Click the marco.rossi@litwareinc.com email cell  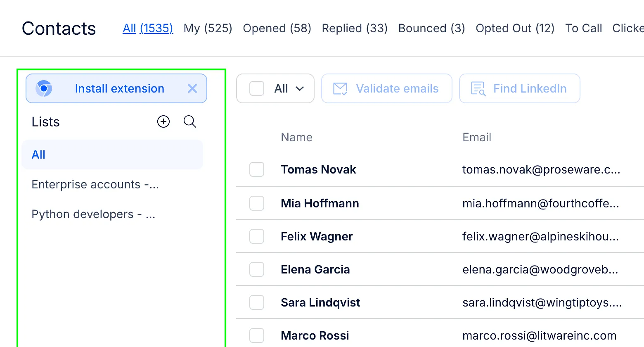540,335
